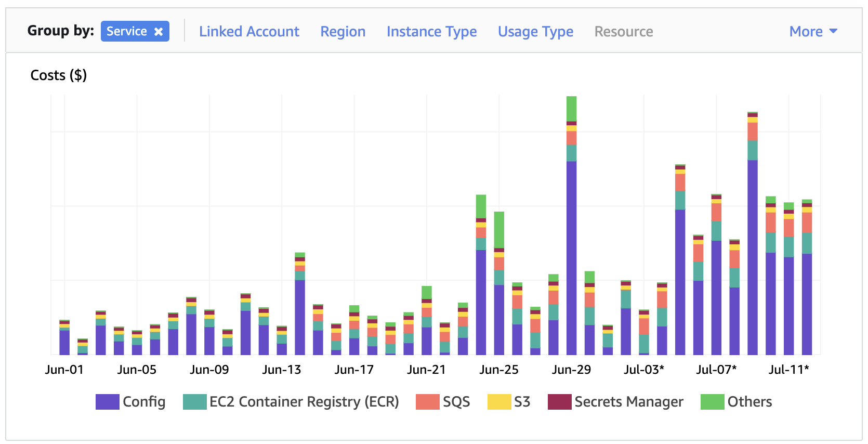Click the Jul-11* axis date label
The height and width of the screenshot is (444, 868).
tap(788, 370)
